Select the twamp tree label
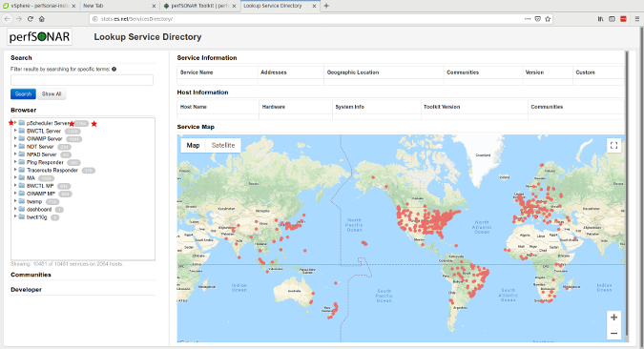Viewport: 644px width, 349px height. (34, 201)
